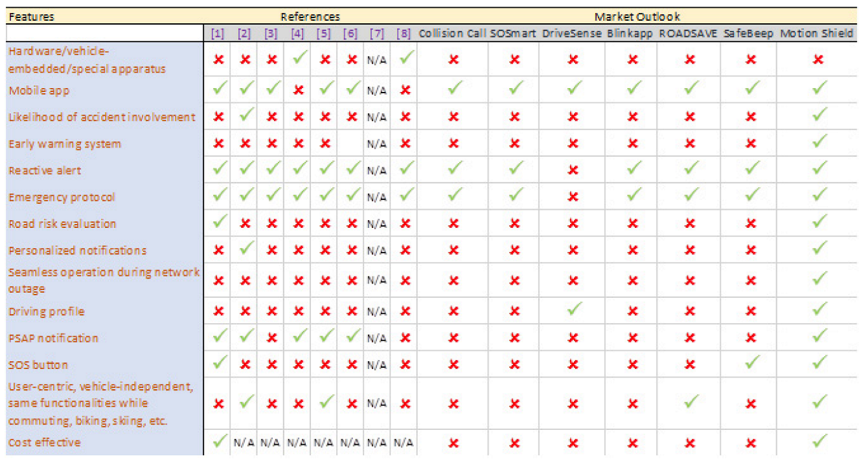The width and height of the screenshot is (868, 461).
Task: Click the Market Outlook header group
Action: tap(637, 17)
